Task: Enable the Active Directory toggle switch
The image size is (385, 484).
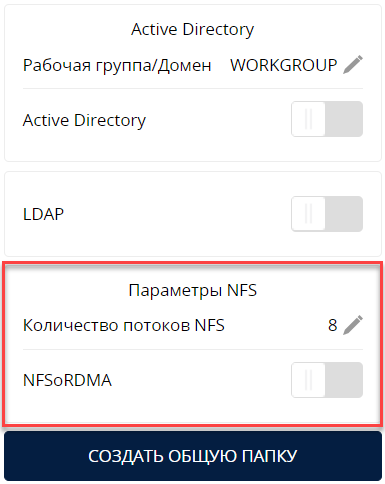Action: [x=327, y=119]
